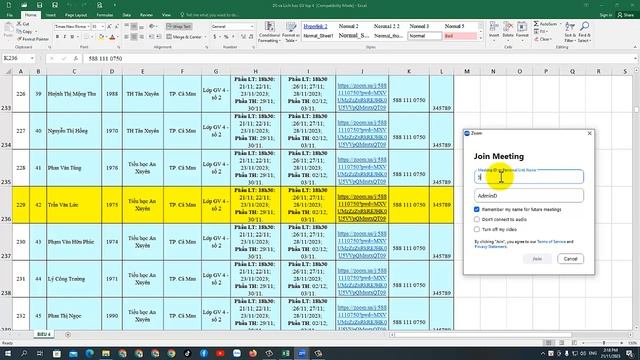Click Decrease Font Size icon
Screen dimensions: 640x360
[x=116, y=27]
